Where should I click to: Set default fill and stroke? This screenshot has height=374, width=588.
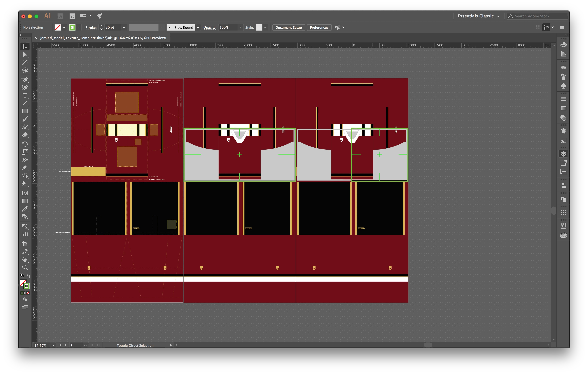(x=22, y=276)
